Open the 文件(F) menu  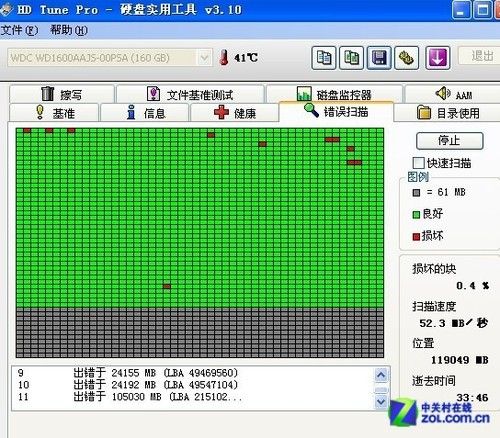19,31
